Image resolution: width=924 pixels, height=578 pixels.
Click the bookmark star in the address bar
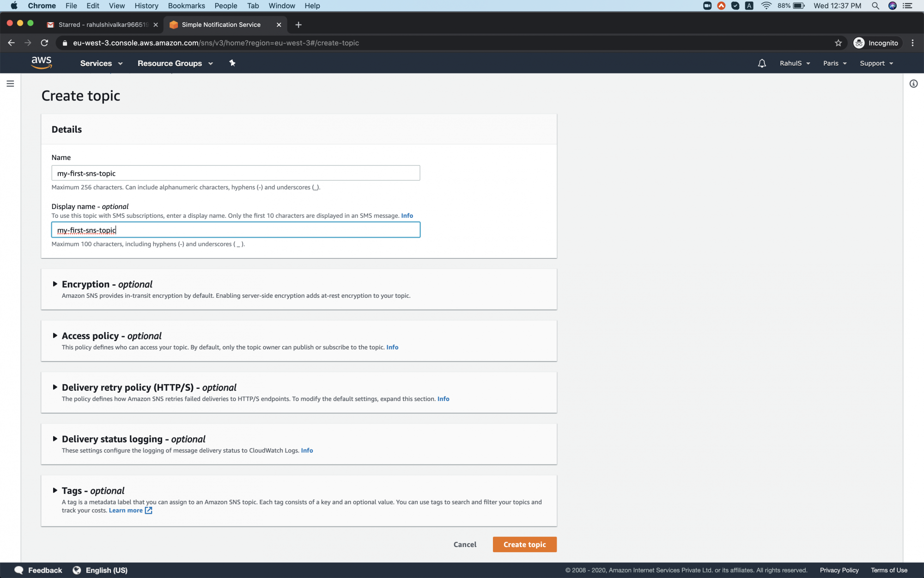[x=838, y=43]
